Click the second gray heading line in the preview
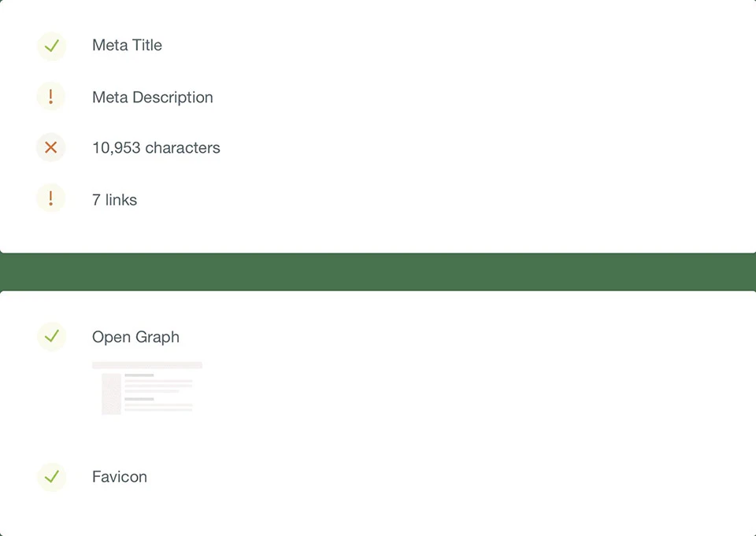 point(139,399)
